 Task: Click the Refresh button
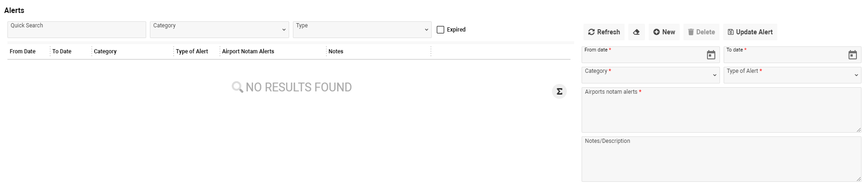pos(604,32)
